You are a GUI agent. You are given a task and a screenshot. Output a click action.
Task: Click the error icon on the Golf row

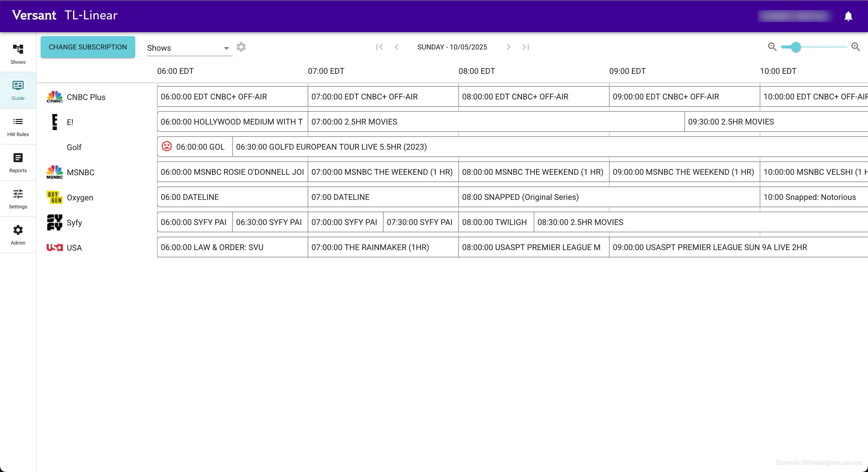click(167, 147)
